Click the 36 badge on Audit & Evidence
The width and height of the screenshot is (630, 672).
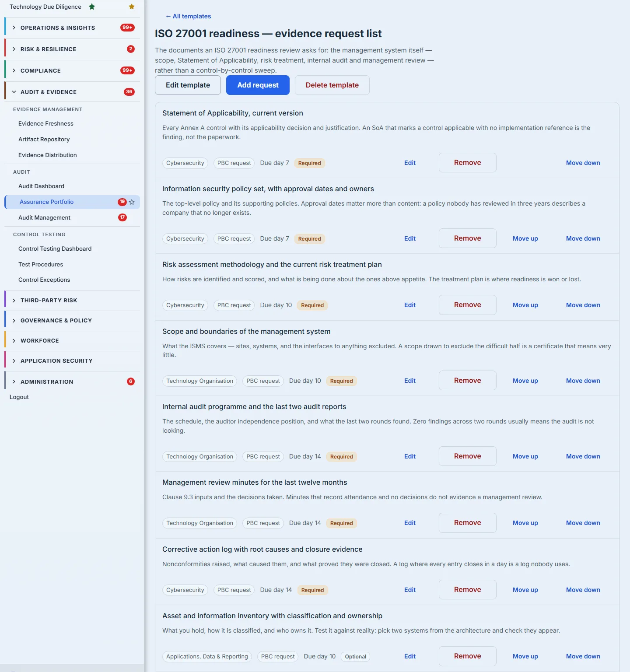click(x=129, y=92)
